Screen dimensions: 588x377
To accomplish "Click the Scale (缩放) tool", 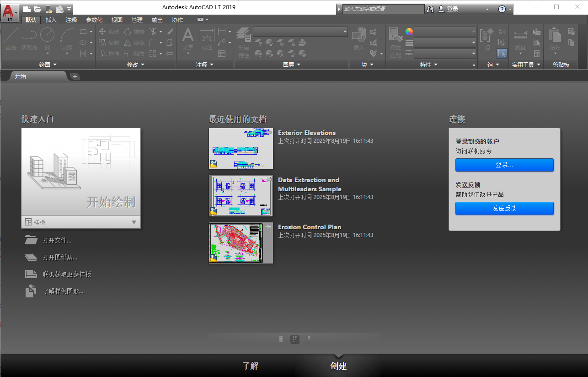I will [134, 54].
